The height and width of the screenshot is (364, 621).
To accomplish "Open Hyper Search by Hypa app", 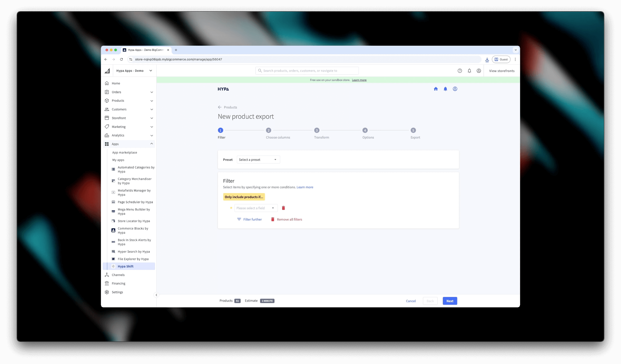I will pos(133,252).
